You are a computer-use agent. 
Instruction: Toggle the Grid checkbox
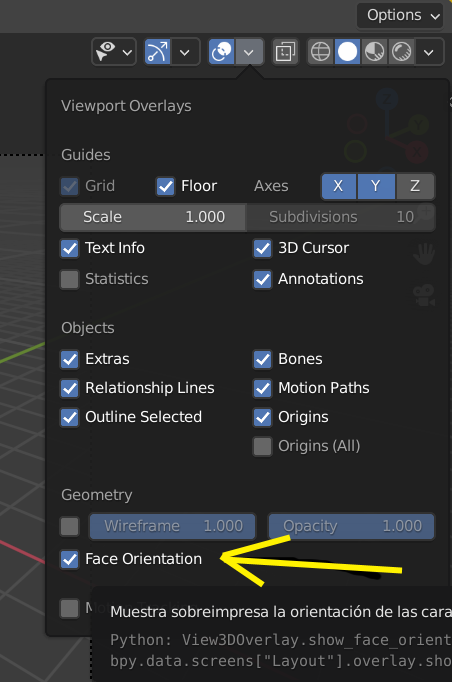click(70, 186)
